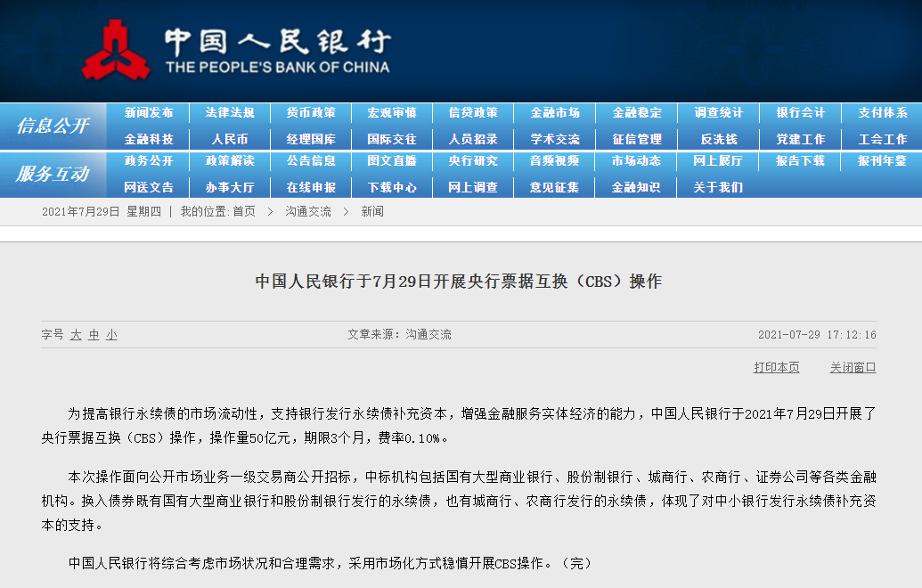Open 金融稳定 section
Image resolution: width=922 pixels, height=588 pixels.
(637, 112)
